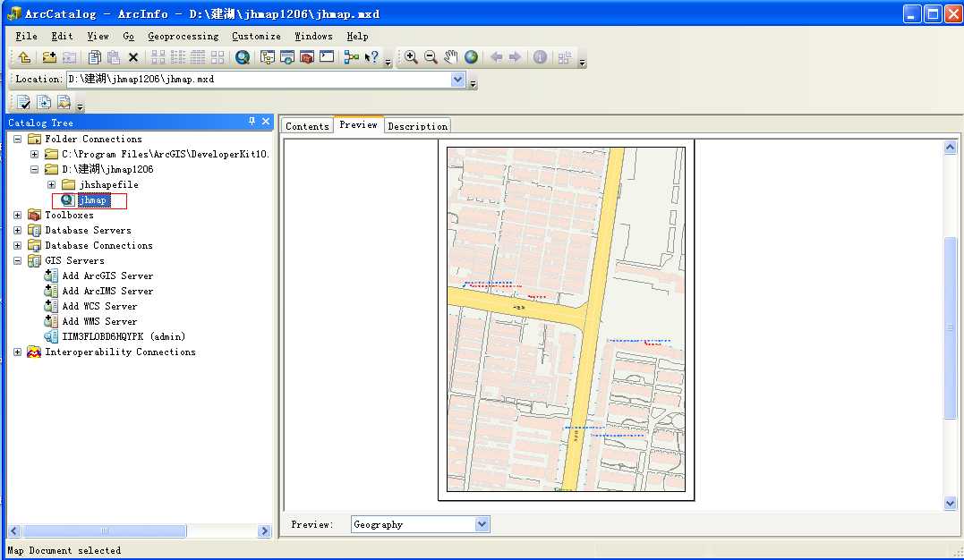This screenshot has height=560, width=964.
Task: Switch to the Description tab
Action: (x=417, y=126)
